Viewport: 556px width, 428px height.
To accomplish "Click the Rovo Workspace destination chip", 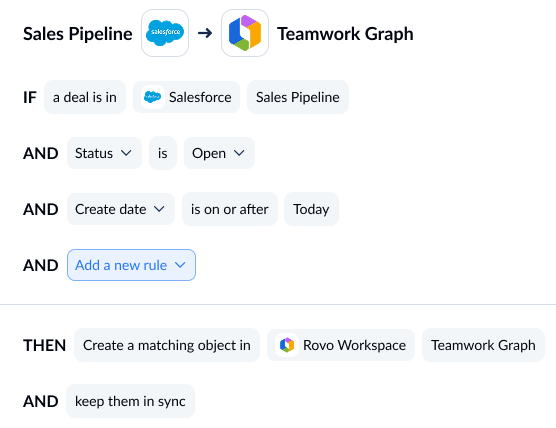I will coord(341,345).
